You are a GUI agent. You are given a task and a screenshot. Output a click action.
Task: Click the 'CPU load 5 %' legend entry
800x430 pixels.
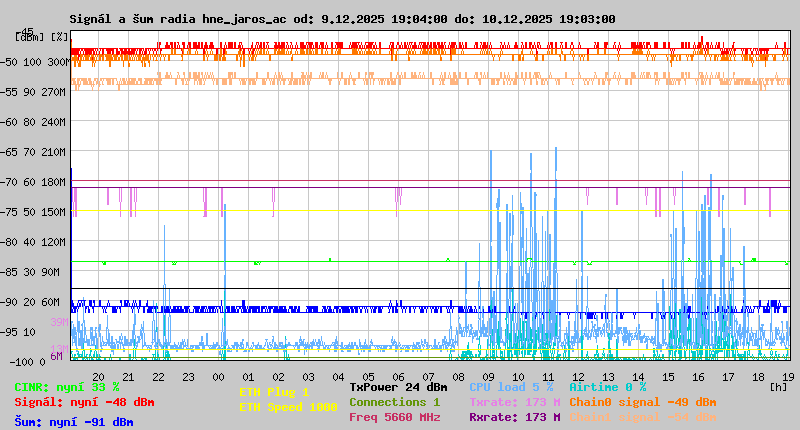[510, 387]
